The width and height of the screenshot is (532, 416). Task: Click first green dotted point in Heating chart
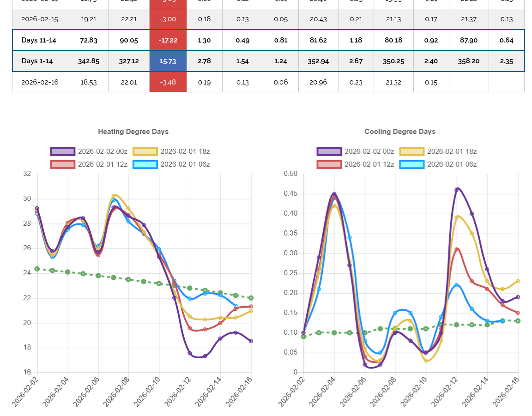tap(37, 269)
